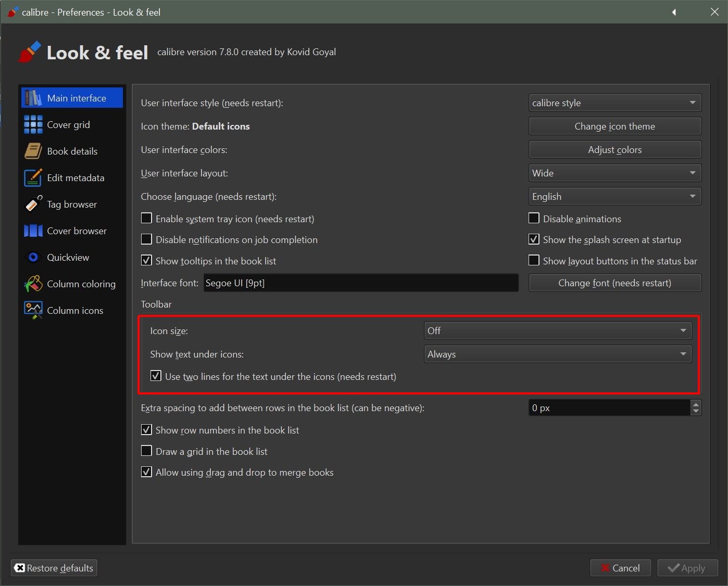
Task: Select the Main interface tab
Action: pos(72,98)
